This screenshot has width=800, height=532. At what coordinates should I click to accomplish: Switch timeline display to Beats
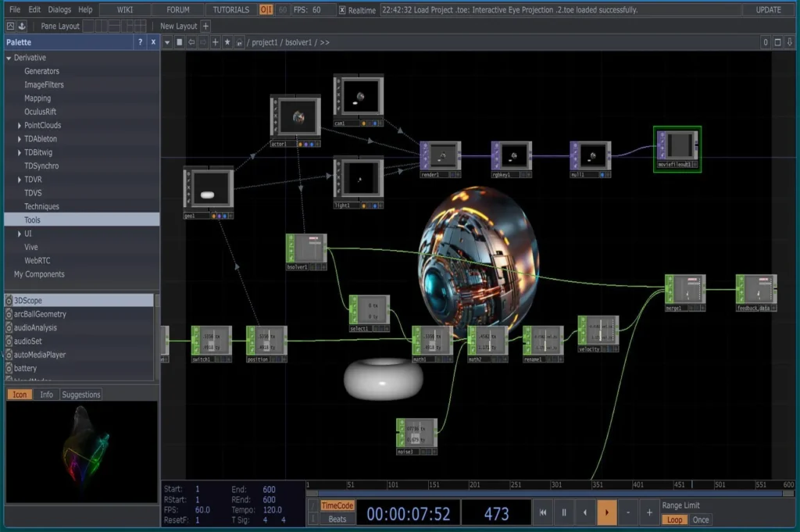(x=337, y=520)
